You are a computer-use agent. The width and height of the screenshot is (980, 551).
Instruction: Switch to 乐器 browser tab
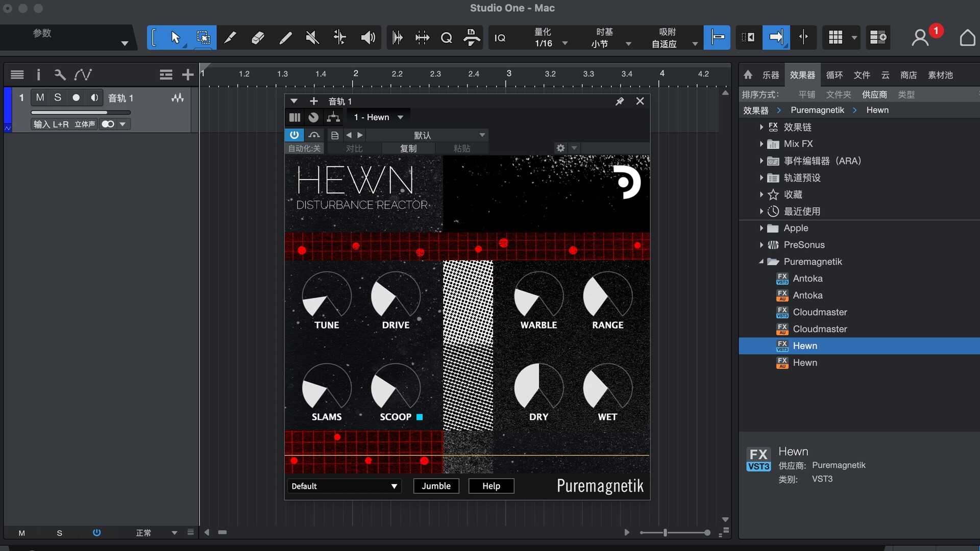pyautogui.click(x=771, y=75)
